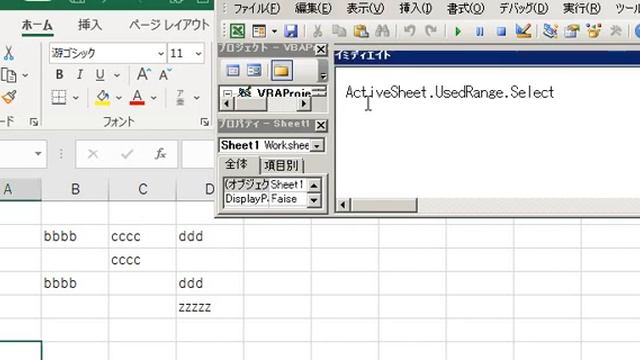This screenshot has width=640, height=360.
Task: Click the Copy icon in VBE toolbar
Action: pyautogui.click(x=339, y=31)
